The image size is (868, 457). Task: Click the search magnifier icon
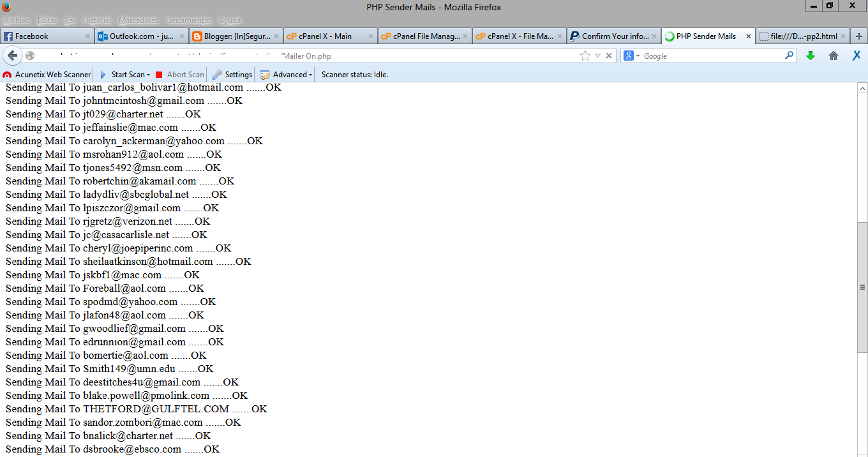click(789, 56)
